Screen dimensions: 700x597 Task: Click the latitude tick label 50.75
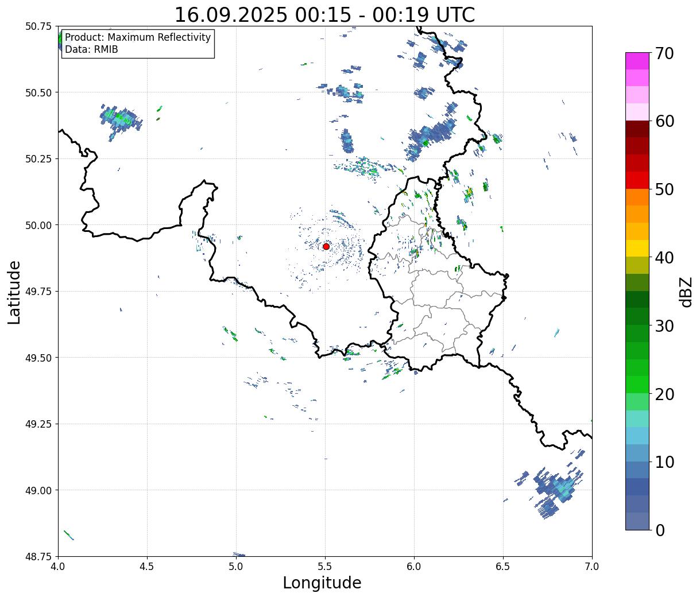click(38, 26)
